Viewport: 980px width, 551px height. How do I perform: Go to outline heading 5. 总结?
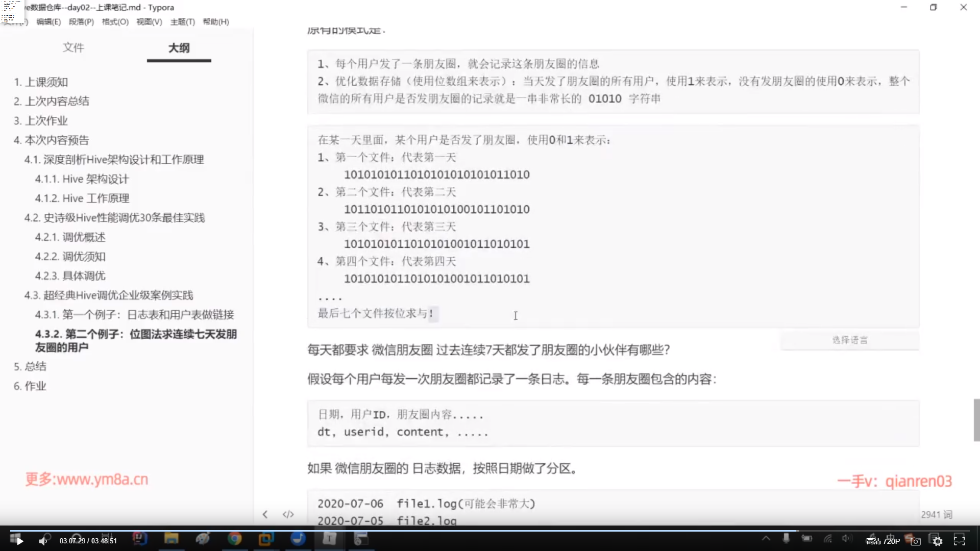point(30,366)
